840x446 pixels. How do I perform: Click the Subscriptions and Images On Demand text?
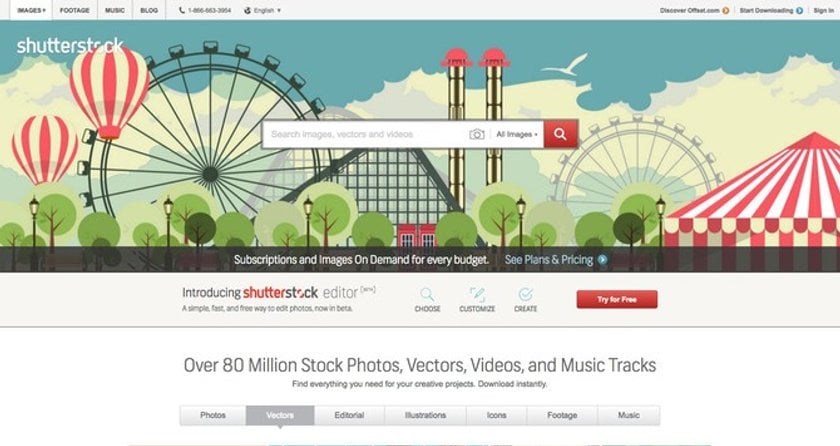361,260
